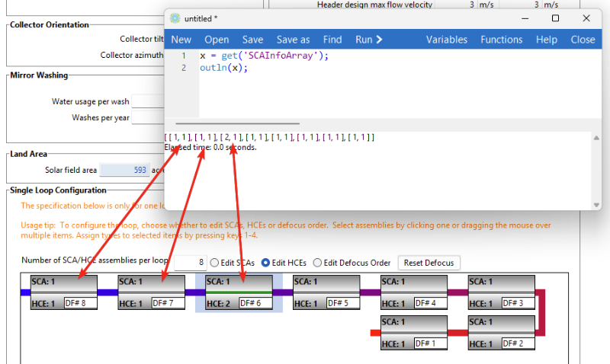Open the Variables browser
Image resolution: width=610 pixels, height=364 pixels.
447,40
